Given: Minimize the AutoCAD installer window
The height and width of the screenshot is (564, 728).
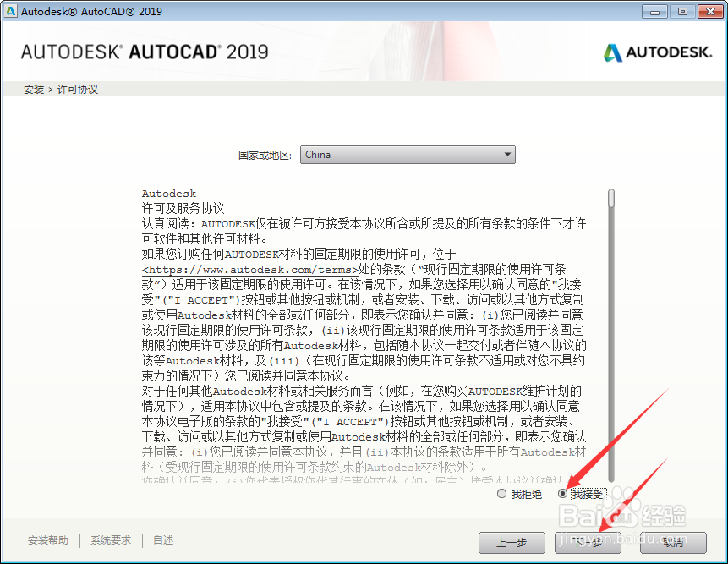Looking at the screenshot, I should [654, 12].
